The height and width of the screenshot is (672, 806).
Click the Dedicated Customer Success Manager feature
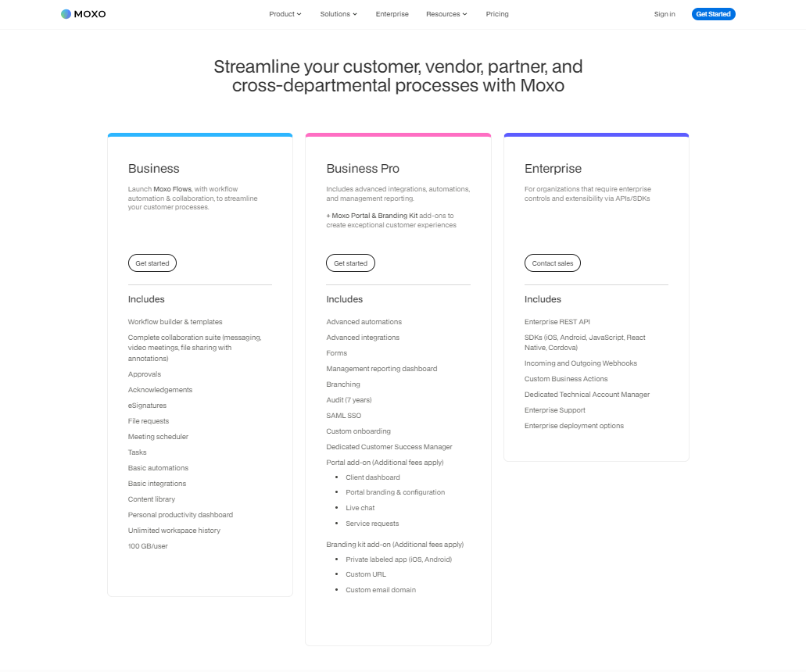pyautogui.click(x=389, y=446)
